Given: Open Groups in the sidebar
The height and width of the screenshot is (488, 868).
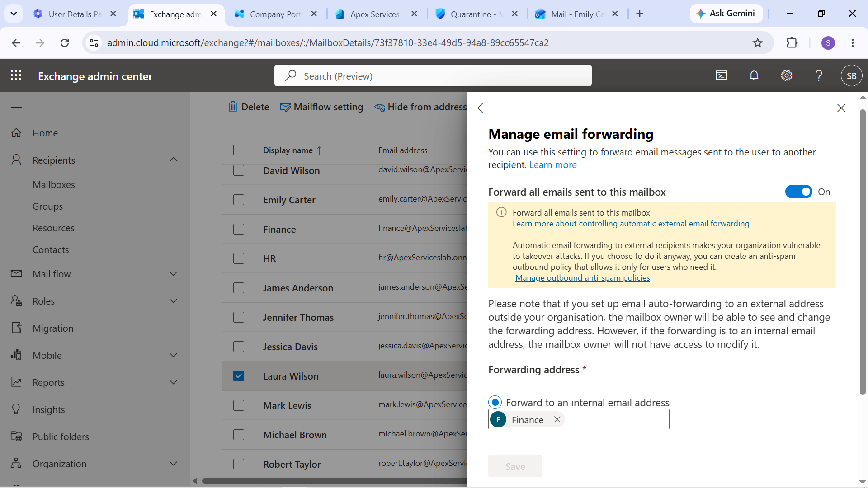Looking at the screenshot, I should (47, 206).
